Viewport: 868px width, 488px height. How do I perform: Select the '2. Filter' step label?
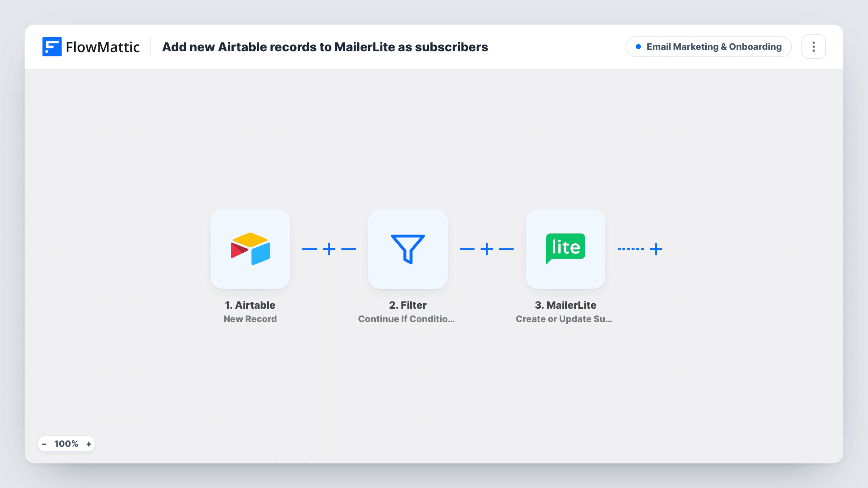click(408, 305)
